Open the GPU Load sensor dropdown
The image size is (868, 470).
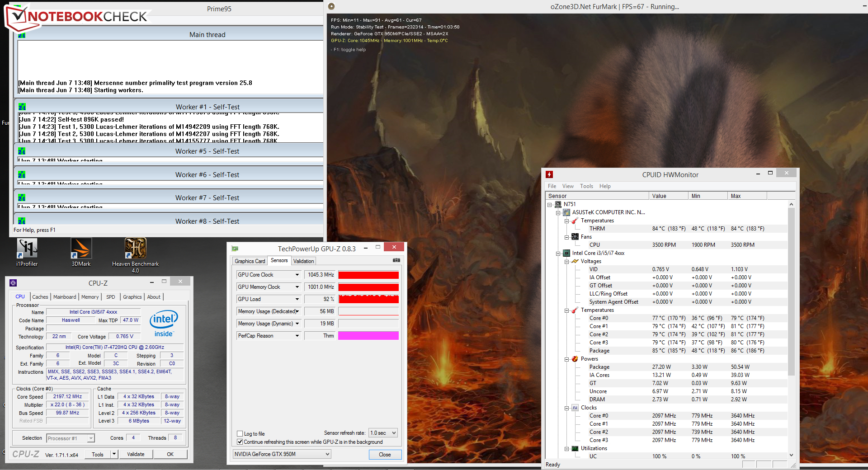297,299
